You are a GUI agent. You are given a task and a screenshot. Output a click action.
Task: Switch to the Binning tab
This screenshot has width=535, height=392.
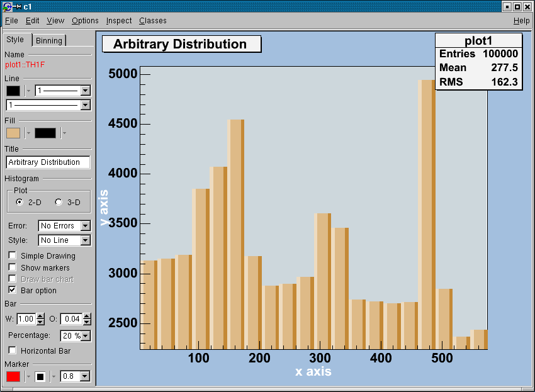tap(49, 40)
